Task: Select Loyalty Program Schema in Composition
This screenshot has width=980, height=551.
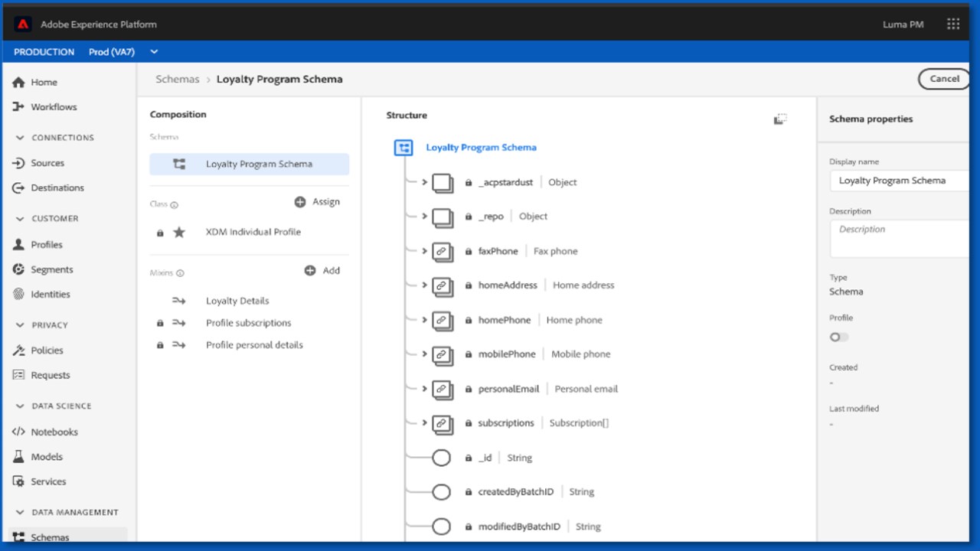Action: point(249,164)
